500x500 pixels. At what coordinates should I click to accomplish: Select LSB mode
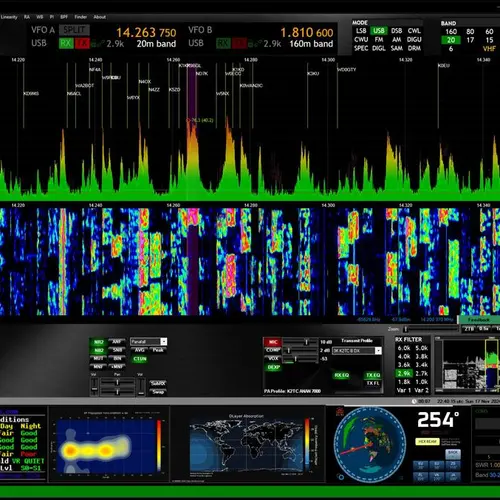(x=361, y=31)
